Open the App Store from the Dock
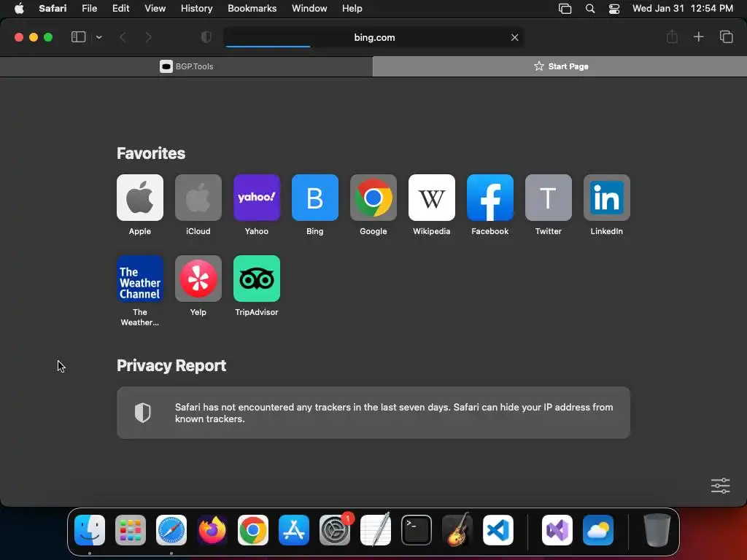This screenshot has width=747, height=560. click(294, 530)
